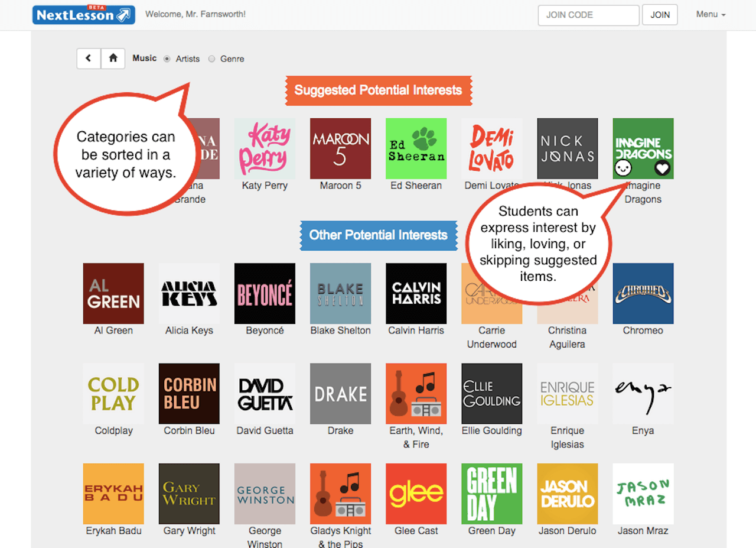The width and height of the screenshot is (756, 548).
Task: Pick the Blake Shelton tile
Action: 340,293
